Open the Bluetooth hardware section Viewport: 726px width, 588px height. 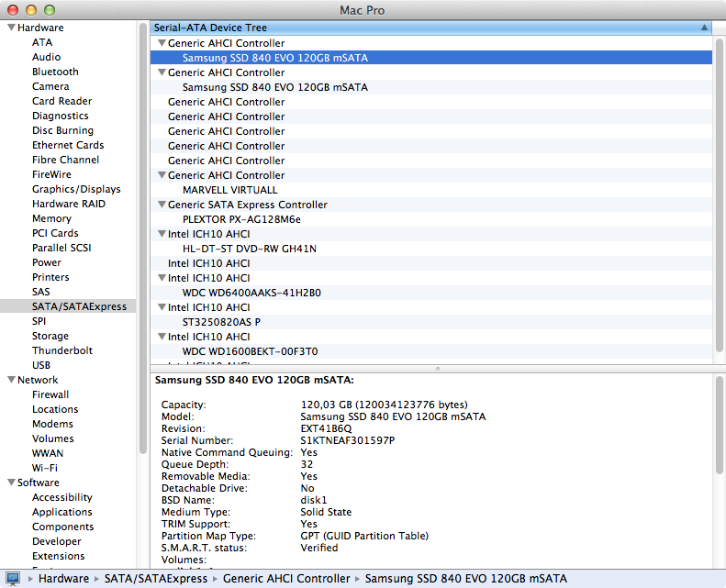55,72
